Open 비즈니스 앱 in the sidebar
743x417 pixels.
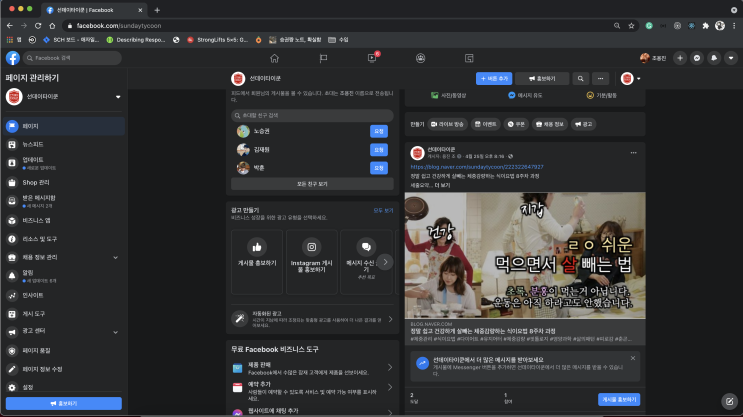click(64, 220)
